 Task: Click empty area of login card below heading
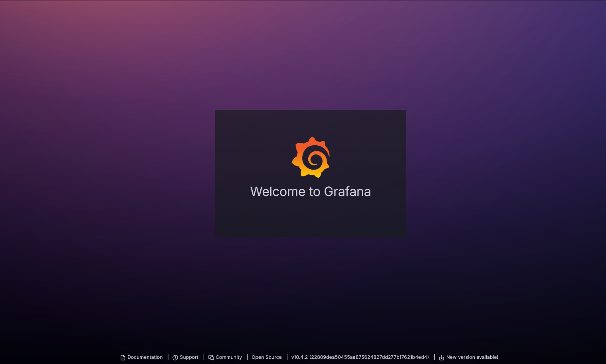[x=311, y=219]
